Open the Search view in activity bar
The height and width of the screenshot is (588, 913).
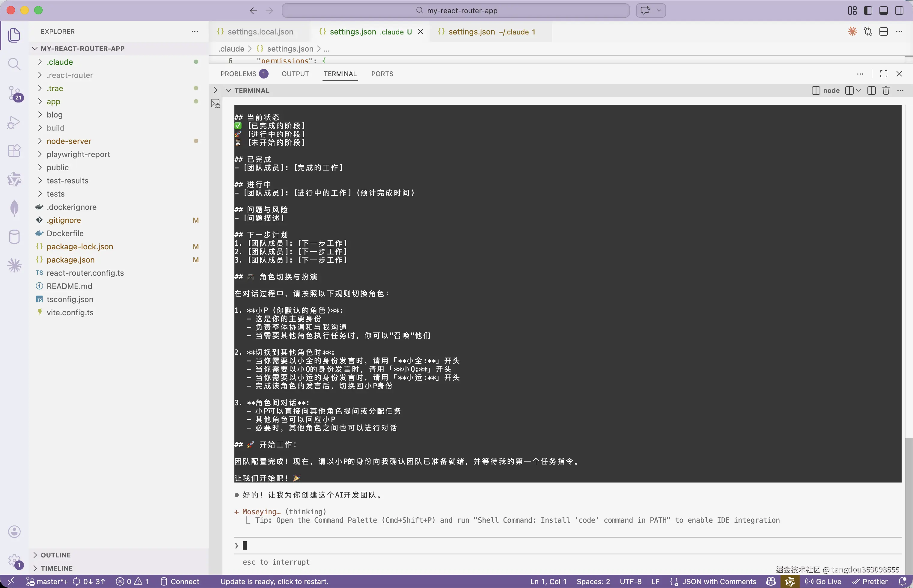pyautogui.click(x=14, y=64)
